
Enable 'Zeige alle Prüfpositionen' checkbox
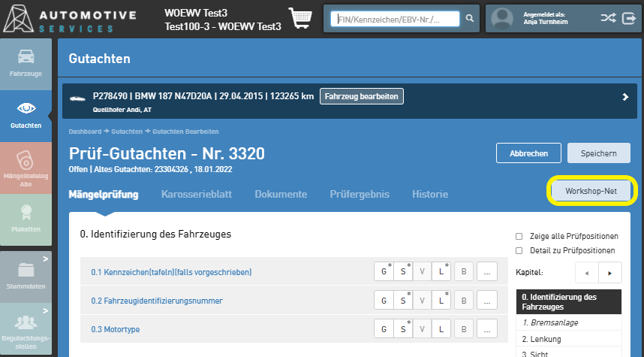tap(519, 236)
